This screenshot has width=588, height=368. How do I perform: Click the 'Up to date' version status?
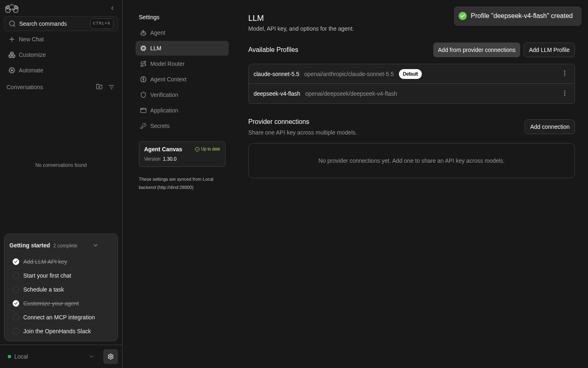click(x=207, y=149)
